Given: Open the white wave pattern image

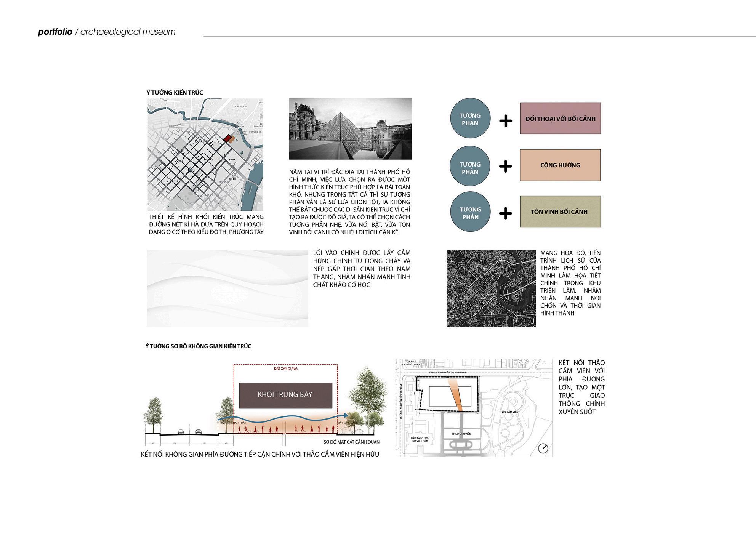Looking at the screenshot, I should pyautogui.click(x=227, y=288).
